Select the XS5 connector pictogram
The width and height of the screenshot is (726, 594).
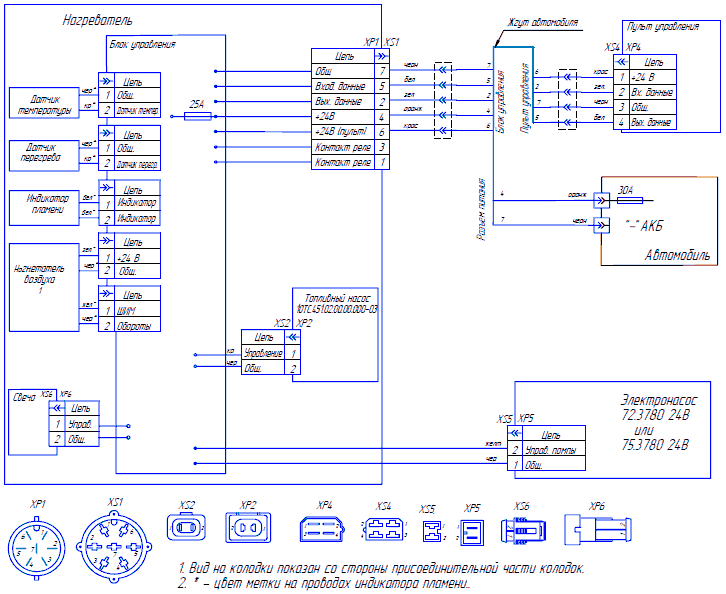pyautogui.click(x=432, y=531)
